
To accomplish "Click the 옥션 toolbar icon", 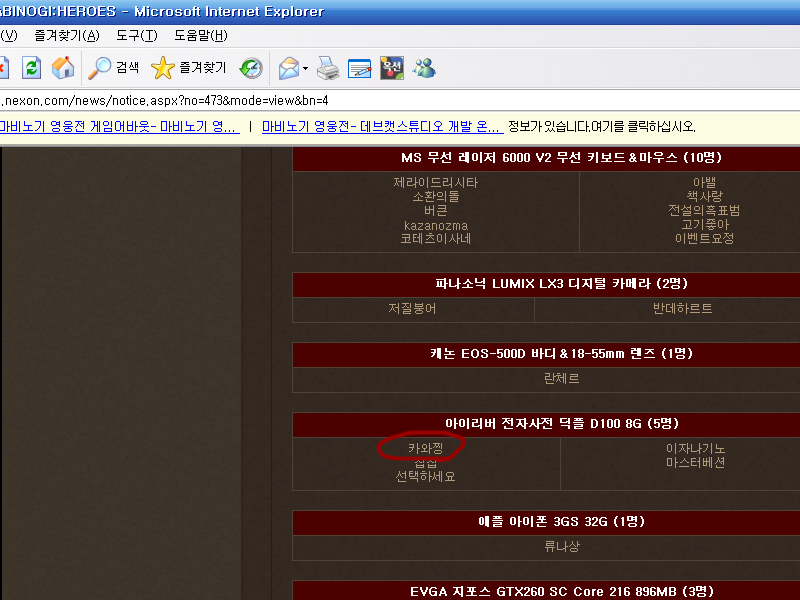I will [x=392, y=68].
